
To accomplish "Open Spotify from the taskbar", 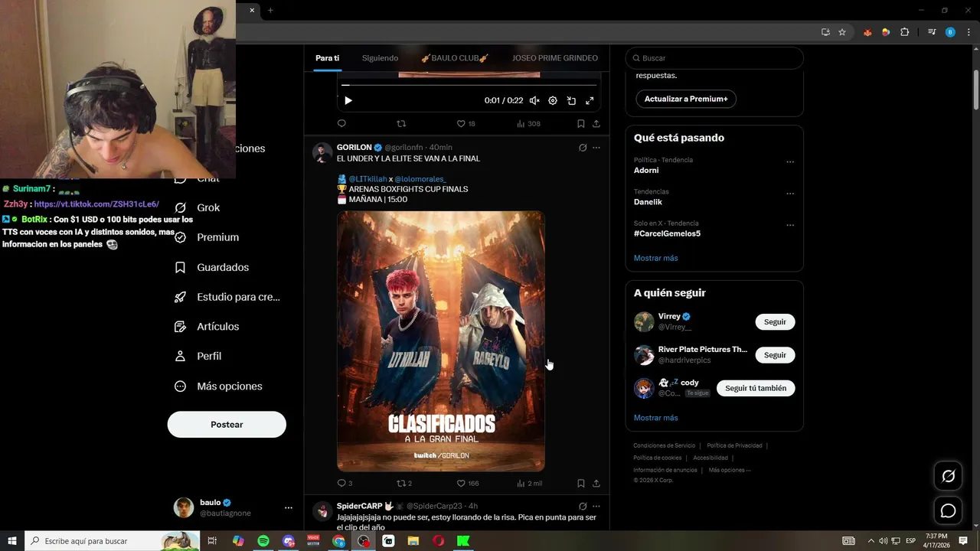I will (x=263, y=541).
